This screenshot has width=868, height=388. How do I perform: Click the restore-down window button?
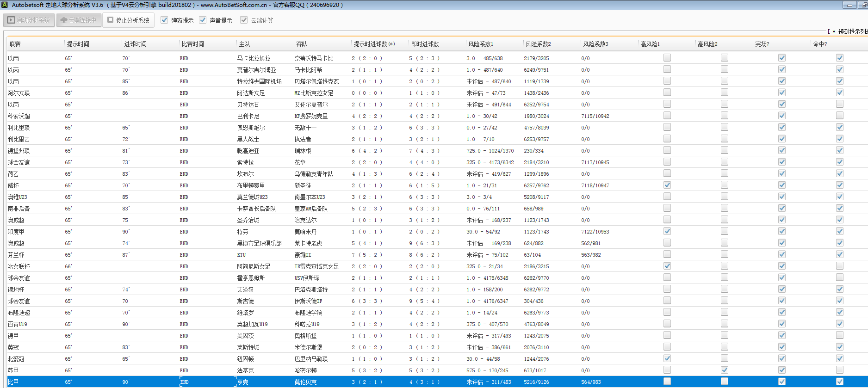(x=863, y=5)
